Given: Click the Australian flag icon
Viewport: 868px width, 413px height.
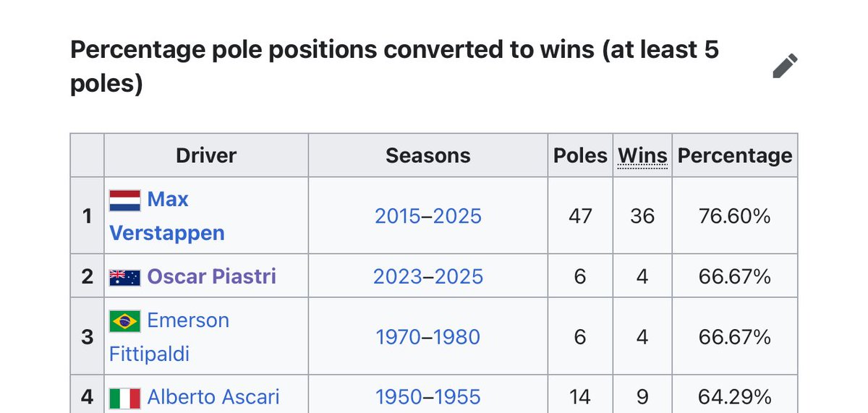Looking at the screenshot, I should pyautogui.click(x=124, y=277).
